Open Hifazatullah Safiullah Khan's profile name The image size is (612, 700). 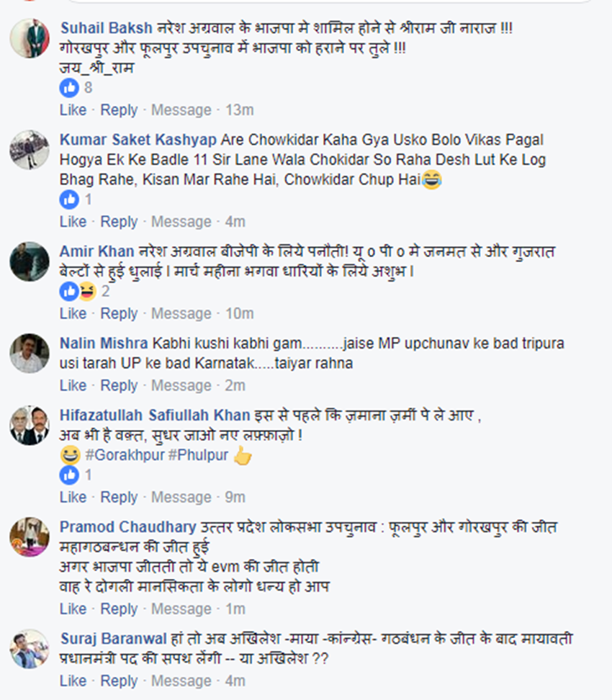click(155, 416)
